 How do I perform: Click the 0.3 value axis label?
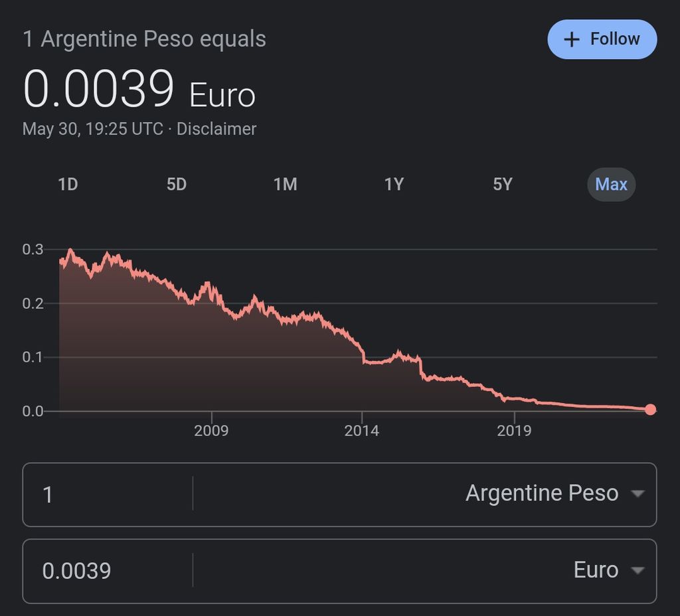pos(33,250)
